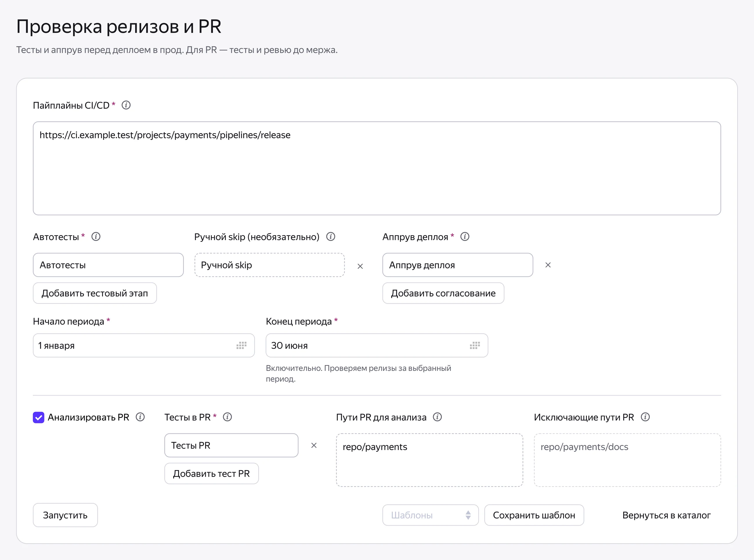Follow the Вернуться в каталог link
Image resolution: width=754 pixels, height=560 pixels.
pos(666,515)
